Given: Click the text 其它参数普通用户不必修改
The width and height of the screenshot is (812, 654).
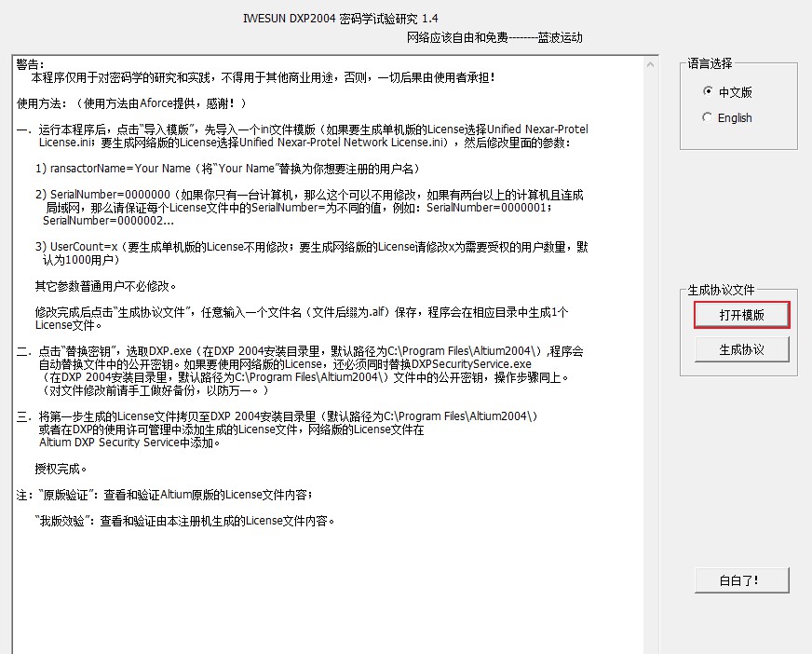Looking at the screenshot, I should tap(105, 286).
